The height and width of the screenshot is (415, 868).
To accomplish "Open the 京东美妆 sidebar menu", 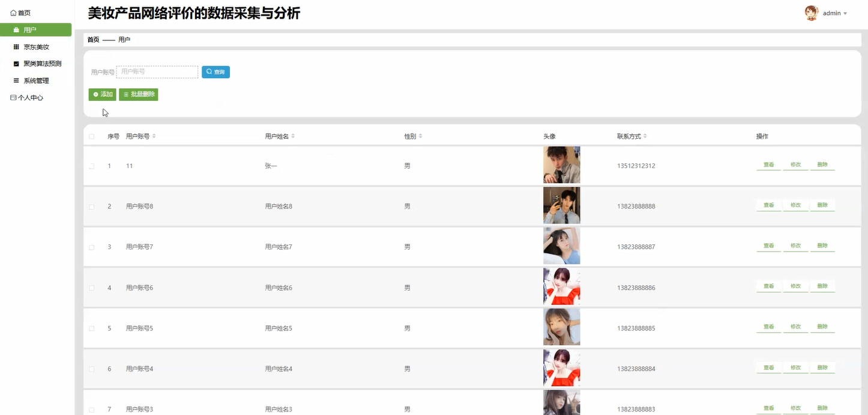I will 36,47.
